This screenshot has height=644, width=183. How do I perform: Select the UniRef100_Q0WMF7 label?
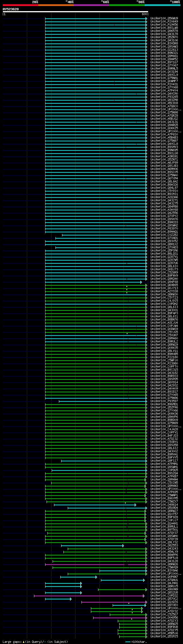(164, 81)
